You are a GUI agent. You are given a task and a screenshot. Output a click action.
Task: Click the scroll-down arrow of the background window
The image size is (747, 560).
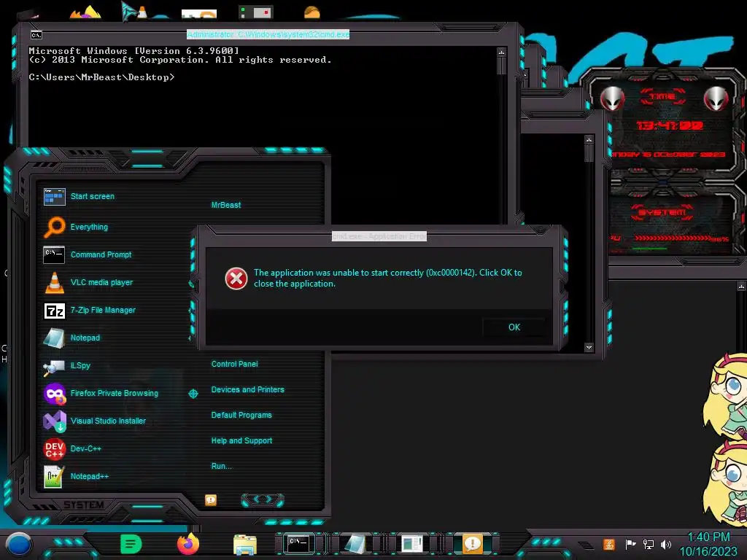pyautogui.click(x=589, y=348)
